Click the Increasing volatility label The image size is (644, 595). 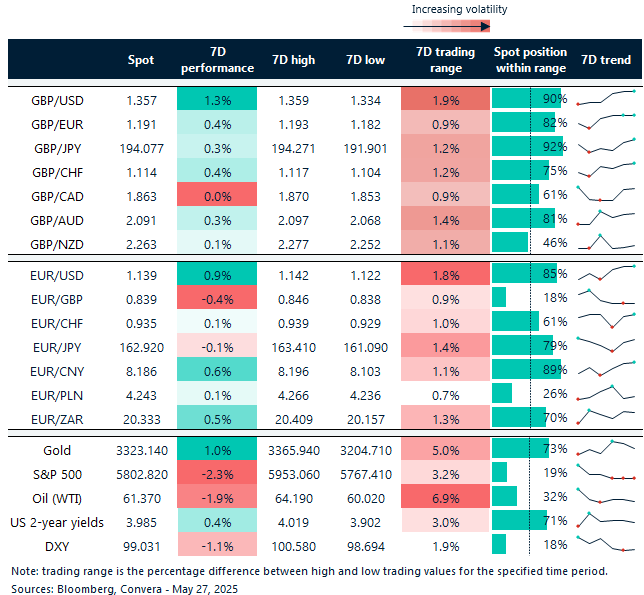coord(459,9)
